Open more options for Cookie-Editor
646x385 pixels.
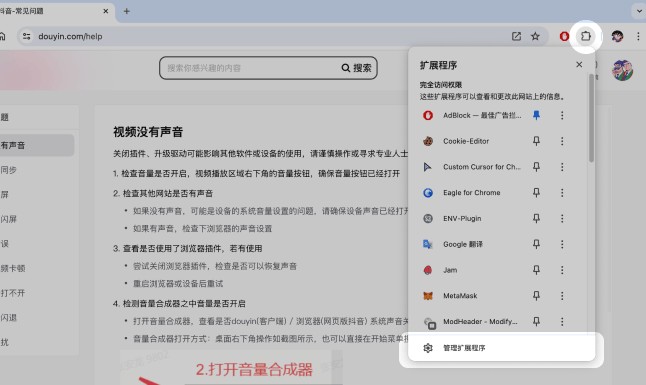coord(562,141)
